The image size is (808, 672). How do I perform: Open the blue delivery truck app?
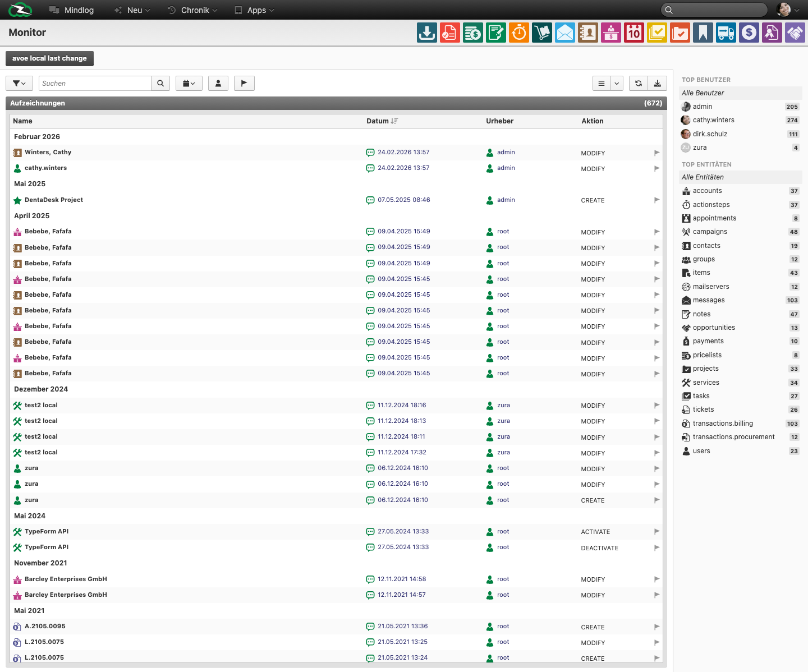pos(726,33)
